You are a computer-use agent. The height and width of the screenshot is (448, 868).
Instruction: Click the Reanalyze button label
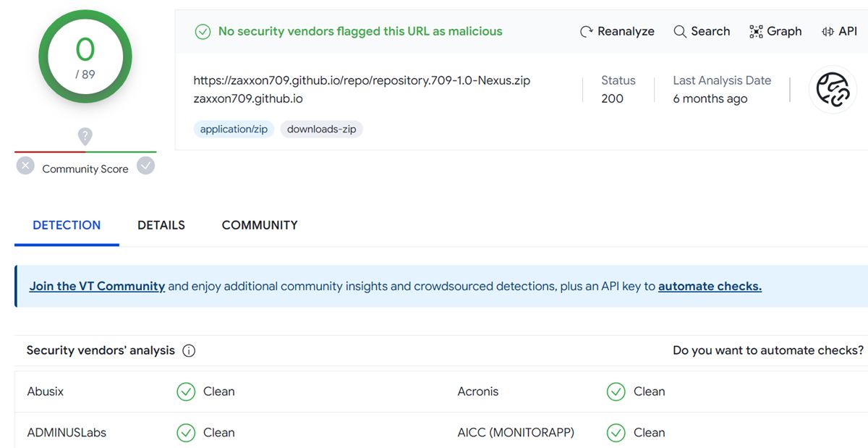pos(626,32)
